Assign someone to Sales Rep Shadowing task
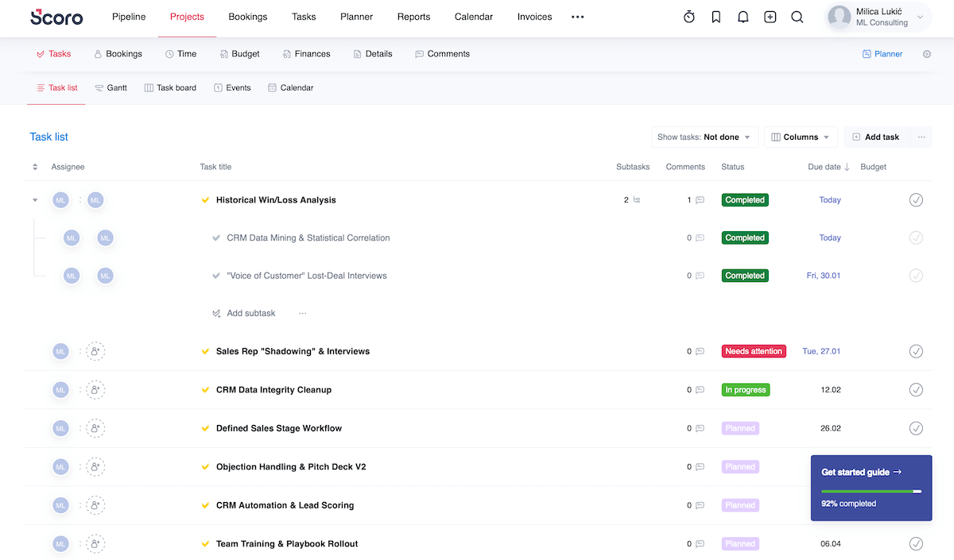This screenshot has width=954, height=560. pos(95,350)
